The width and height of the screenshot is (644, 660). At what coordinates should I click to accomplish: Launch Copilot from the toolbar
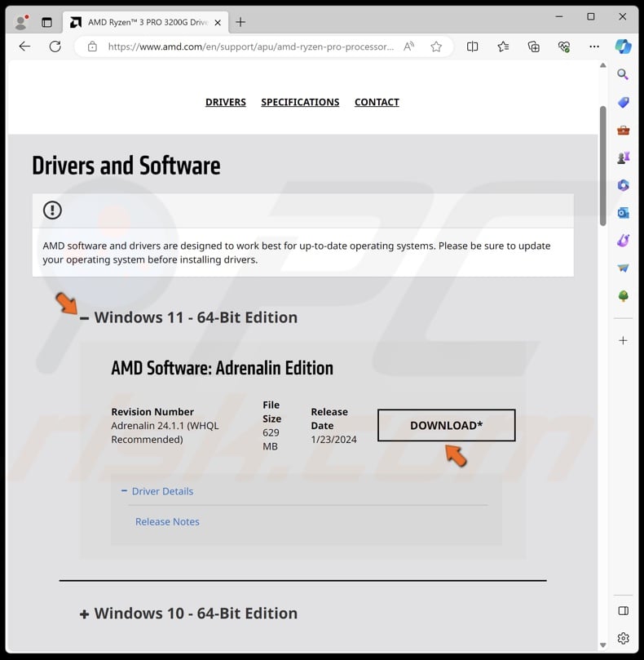tap(623, 47)
